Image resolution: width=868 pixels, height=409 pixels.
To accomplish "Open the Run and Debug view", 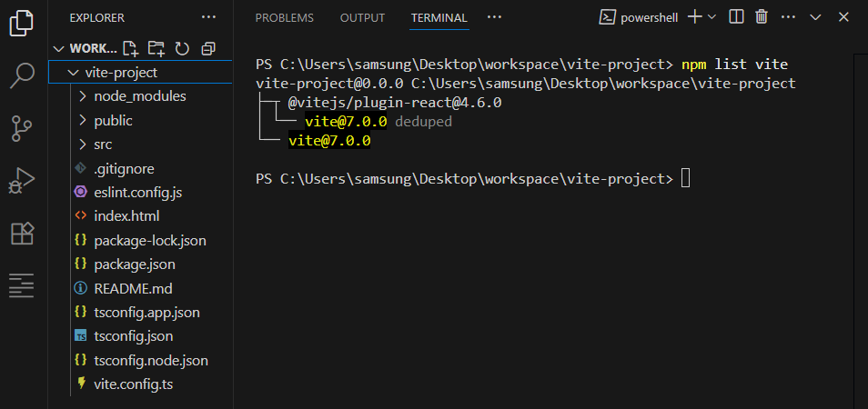I will pyautogui.click(x=22, y=181).
